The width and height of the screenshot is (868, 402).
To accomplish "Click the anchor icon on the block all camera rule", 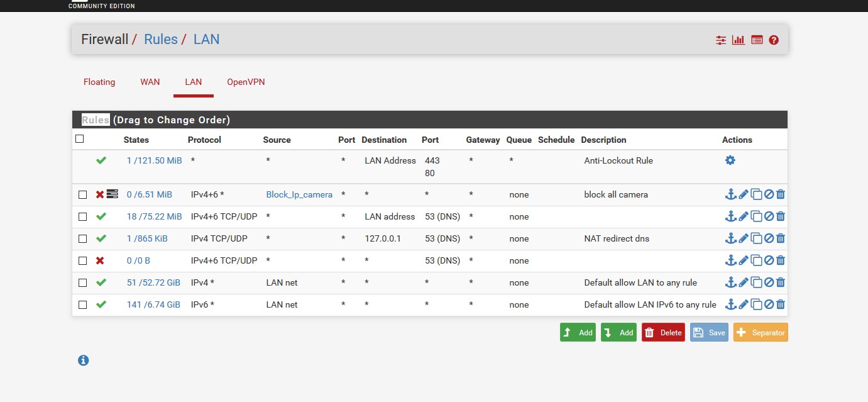I will 730,194.
